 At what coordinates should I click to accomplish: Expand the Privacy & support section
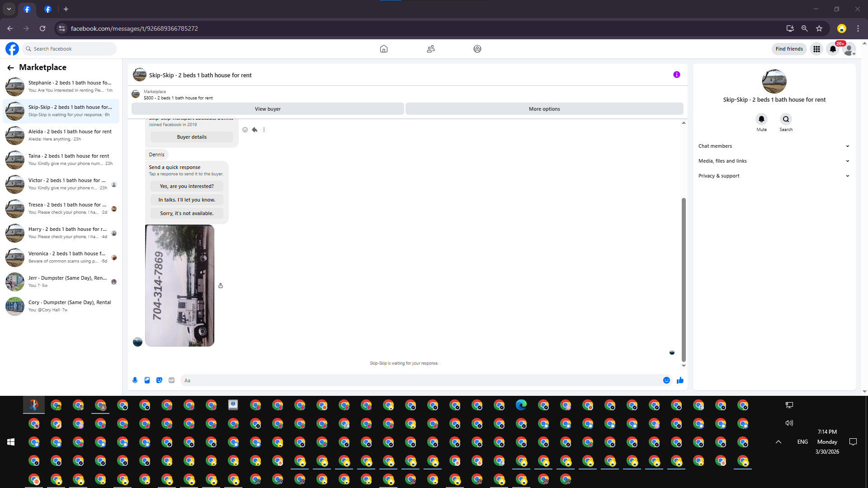(774, 176)
